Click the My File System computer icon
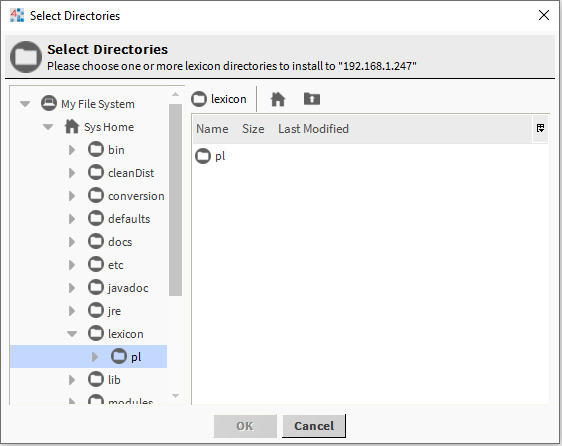Screen dimensions: 562x446 [49, 103]
